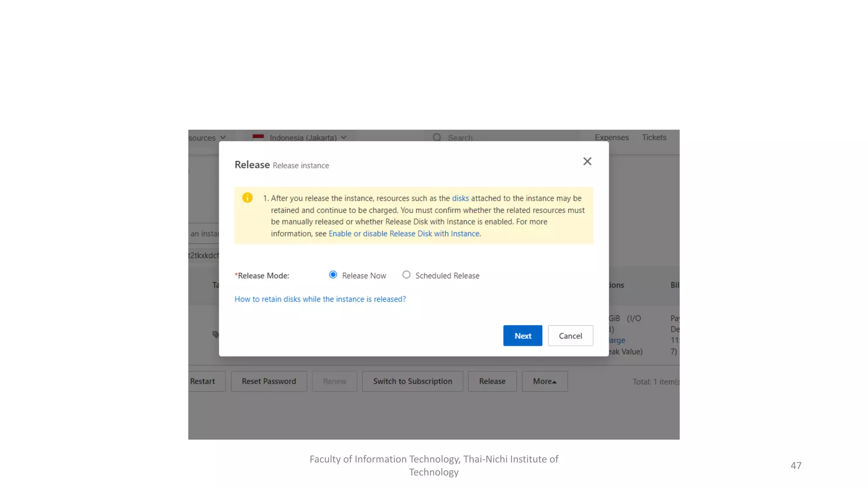The image size is (868, 488).
Task: Open the More actions dropdown
Action: coord(545,381)
